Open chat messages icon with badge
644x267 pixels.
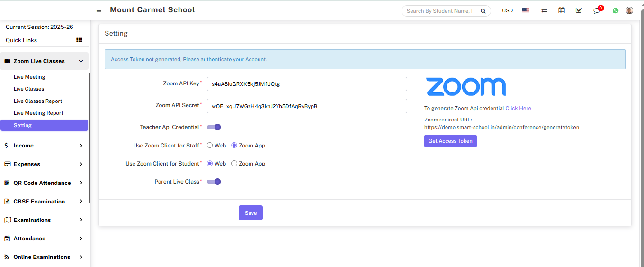(597, 10)
